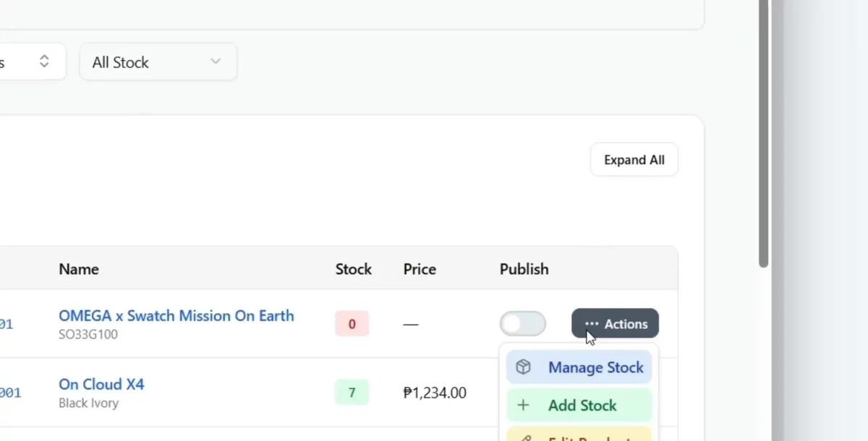Click the ₱1,234.00 price cell
Viewport: 868px width, 441px height.
point(435,393)
